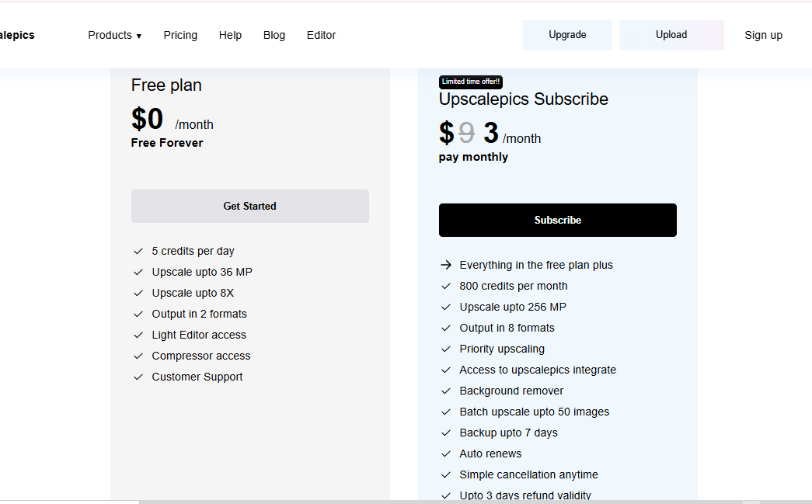Click checkmark beside Output in 2 formats
The height and width of the screenshot is (504, 812).
pyautogui.click(x=138, y=314)
